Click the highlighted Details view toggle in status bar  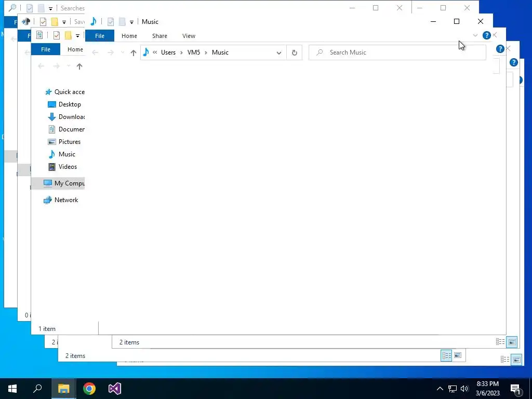click(x=446, y=355)
